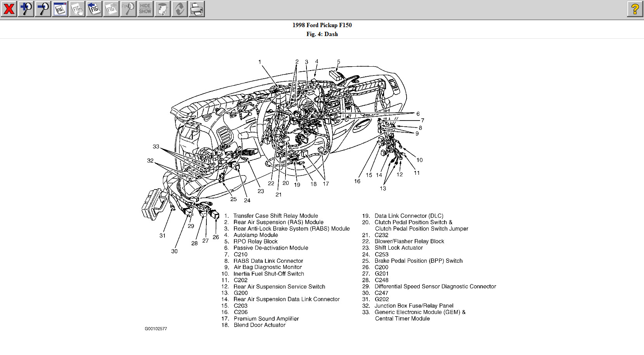Click the greyed paint bucket icon
The image size is (644, 355).
[163, 9]
